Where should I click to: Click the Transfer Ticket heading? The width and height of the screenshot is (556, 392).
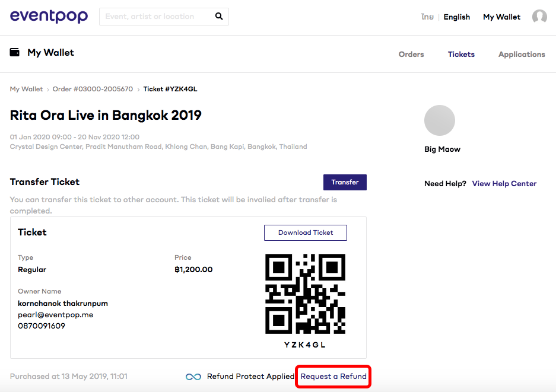(45, 182)
